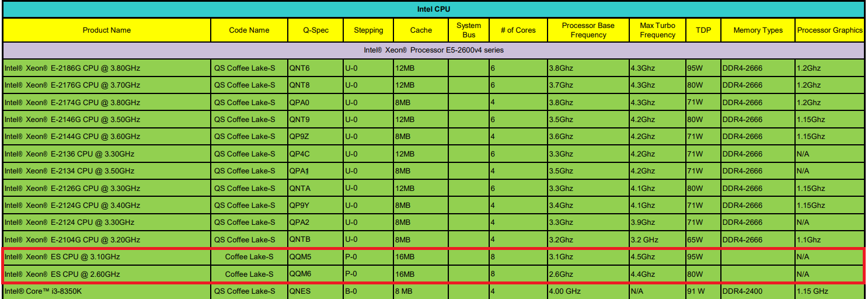Select Q-Spec cell QPA1
Screen dimensions: 868x299
(x=315, y=171)
